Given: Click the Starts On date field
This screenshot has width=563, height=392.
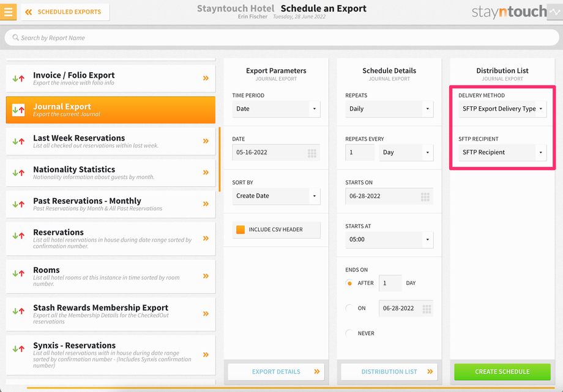Looking at the screenshot, I should tap(389, 196).
